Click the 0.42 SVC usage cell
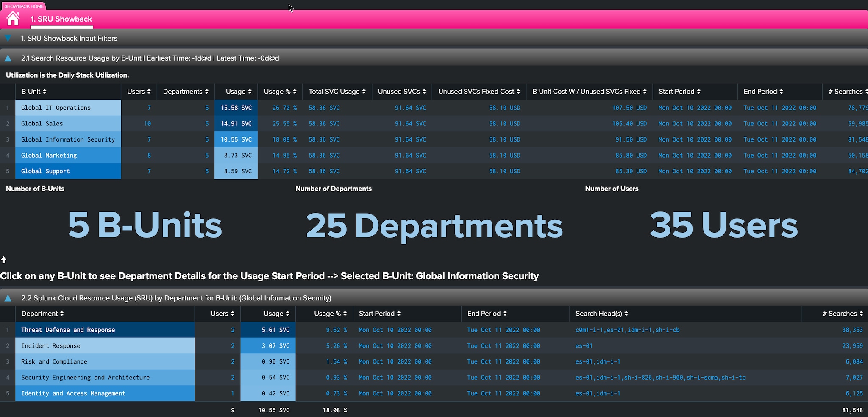This screenshot has height=417, width=868. click(x=268, y=393)
